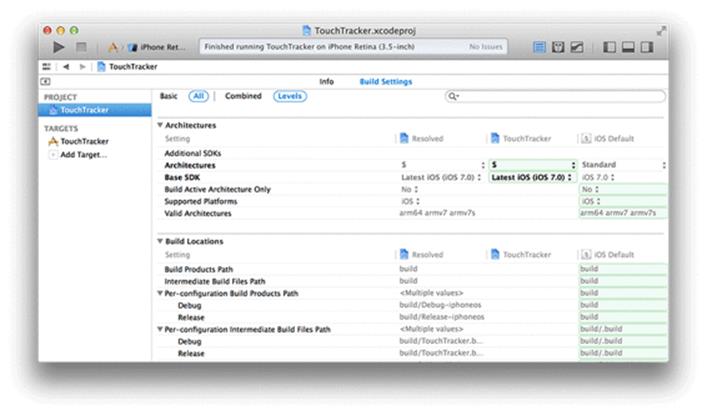Hide the project and targets list
Image resolution: width=707 pixels, height=415 pixels.
[x=46, y=82]
